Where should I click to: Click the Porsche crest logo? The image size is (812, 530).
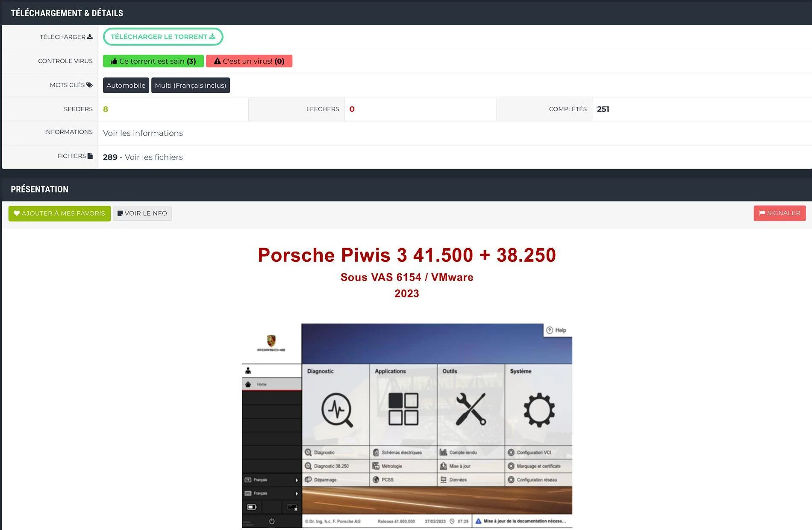pos(271,341)
